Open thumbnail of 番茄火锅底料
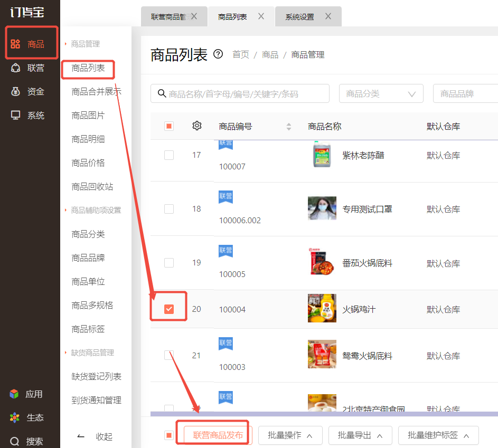Viewport: 498px width, 448px height. click(322, 262)
